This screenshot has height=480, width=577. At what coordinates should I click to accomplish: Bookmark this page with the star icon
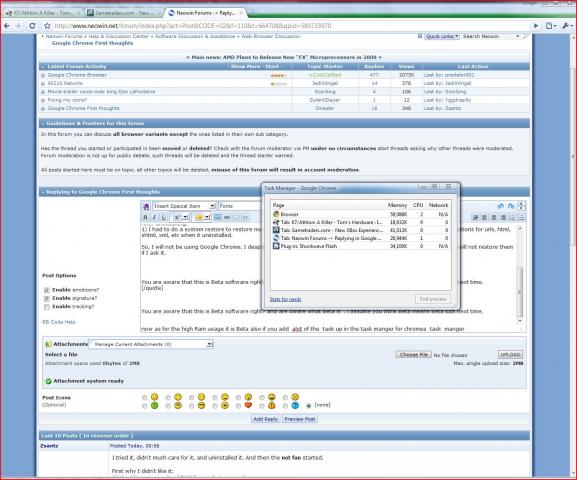pos(47,26)
